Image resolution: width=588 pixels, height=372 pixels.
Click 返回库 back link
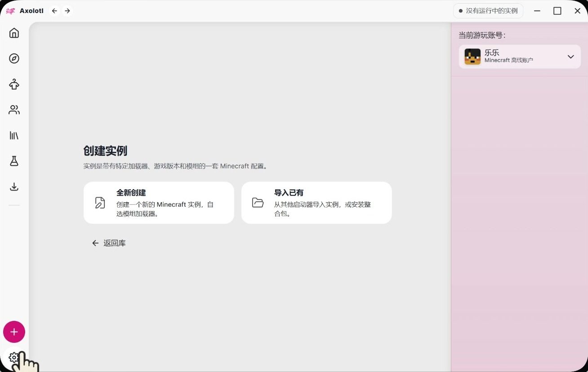[109, 243]
